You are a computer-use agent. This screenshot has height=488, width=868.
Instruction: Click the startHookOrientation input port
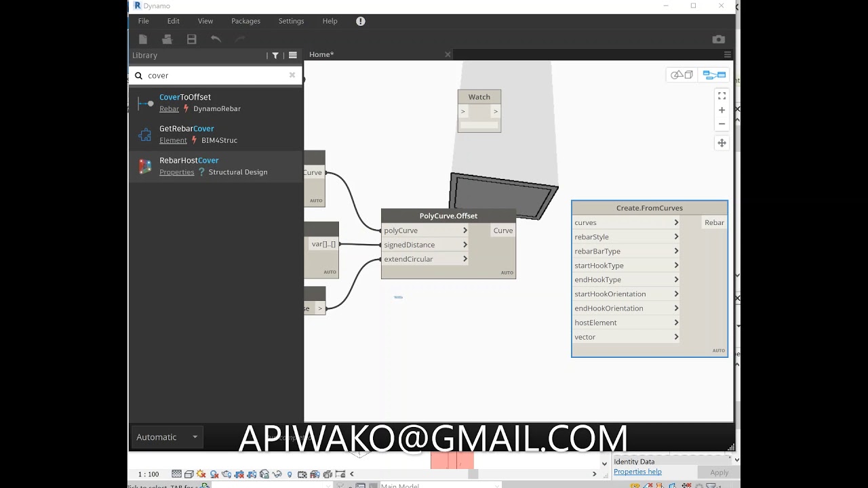(x=626, y=294)
